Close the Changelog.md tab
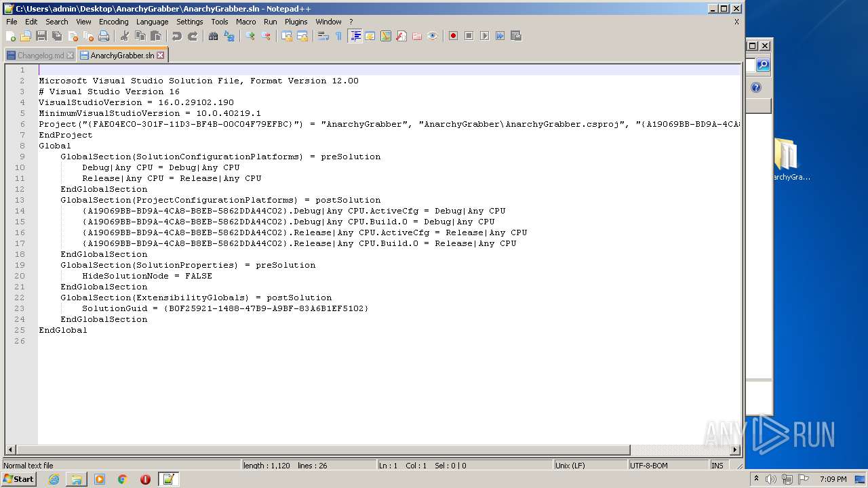The height and width of the screenshot is (488, 868). (x=71, y=56)
